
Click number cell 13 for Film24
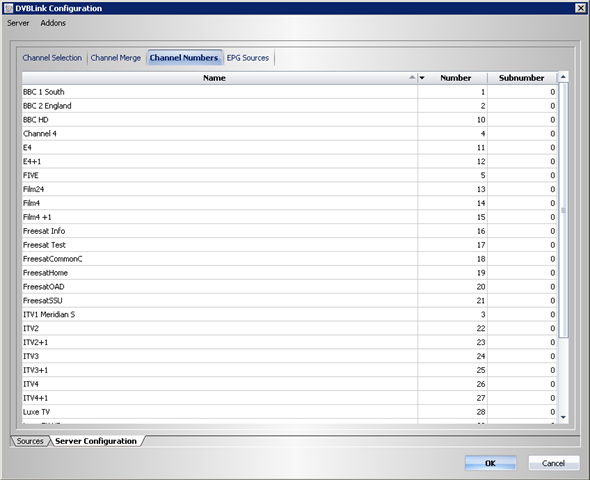pyautogui.click(x=452, y=190)
